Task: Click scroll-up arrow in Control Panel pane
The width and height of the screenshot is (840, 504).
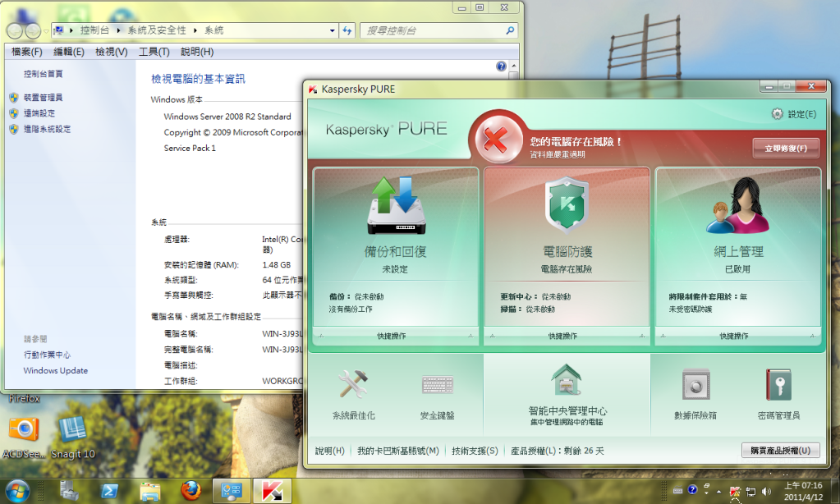Action: (x=514, y=66)
